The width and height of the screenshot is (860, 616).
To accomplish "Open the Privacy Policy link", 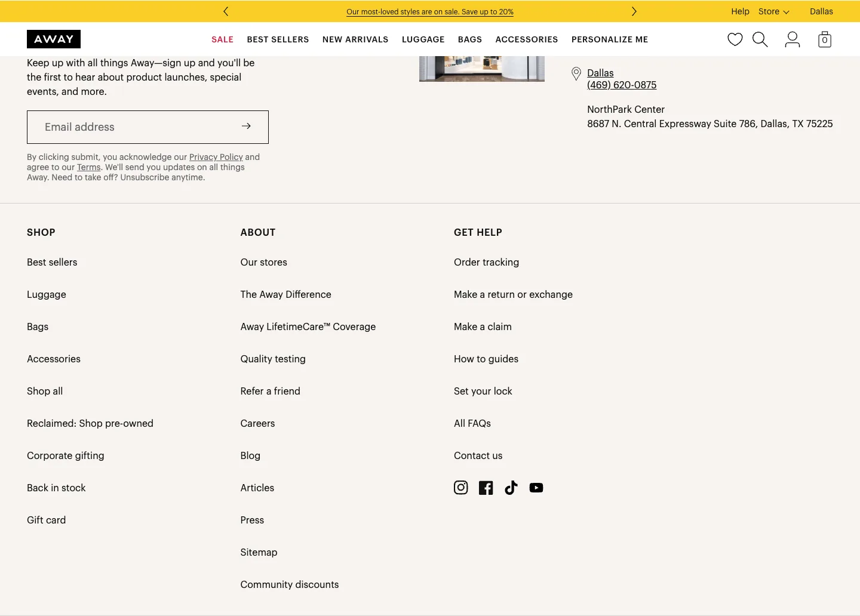I will (216, 157).
